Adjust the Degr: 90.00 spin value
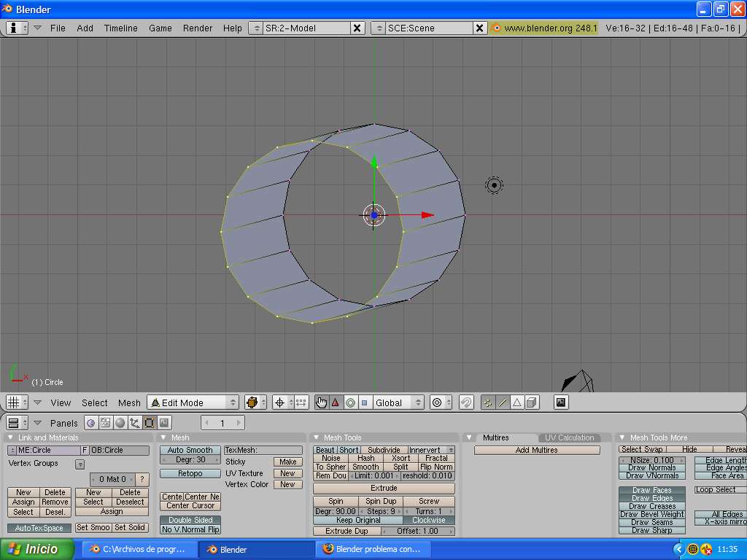Viewport: 747px width, 560px height. pos(336,511)
